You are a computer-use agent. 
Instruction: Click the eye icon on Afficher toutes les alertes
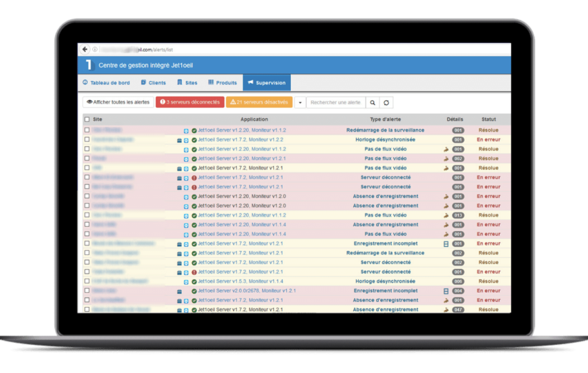click(x=91, y=102)
